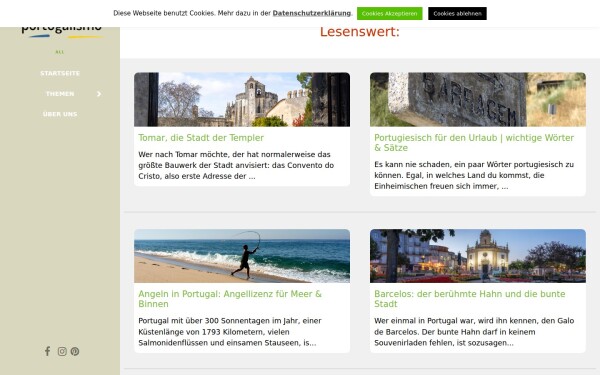Click excerpt starting 'Wer einmal in Portugal war'

(474, 332)
